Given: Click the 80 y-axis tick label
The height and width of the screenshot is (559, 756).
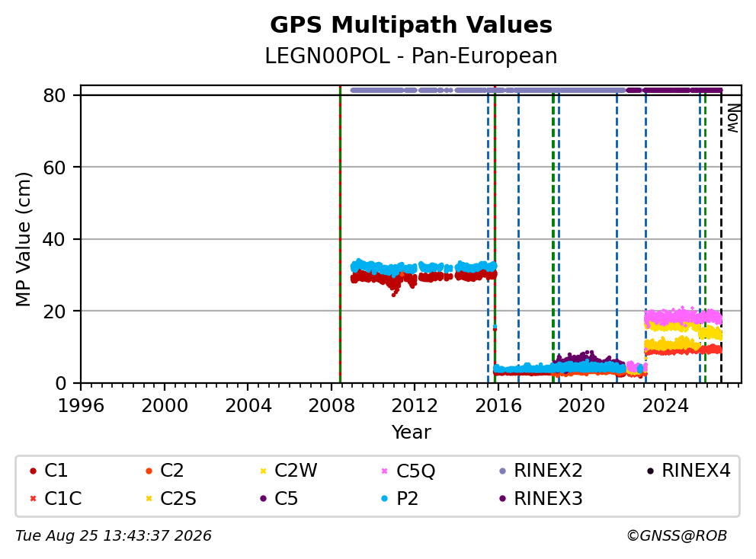Looking at the screenshot, I should (x=54, y=95).
